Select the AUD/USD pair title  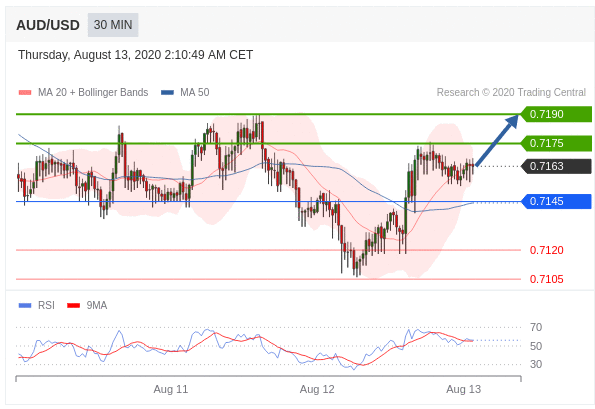click(x=48, y=25)
